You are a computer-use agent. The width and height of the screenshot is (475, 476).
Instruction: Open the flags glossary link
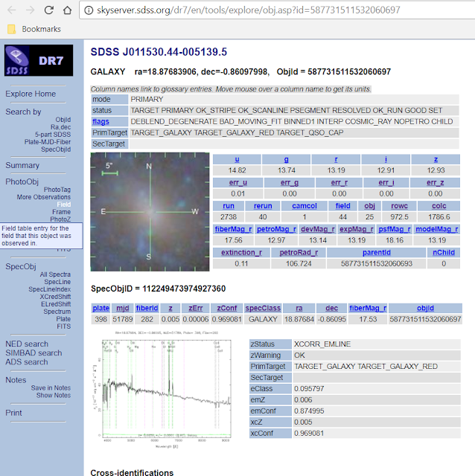pos(101,122)
